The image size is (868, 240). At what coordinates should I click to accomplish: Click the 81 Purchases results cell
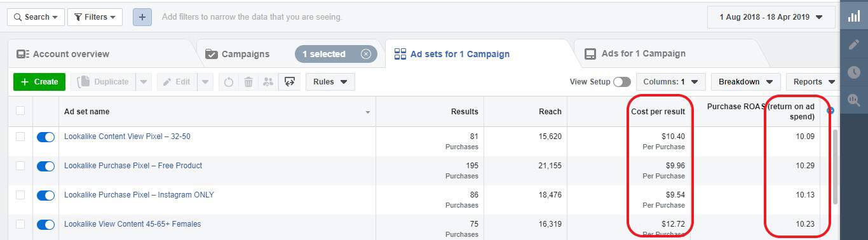(430, 142)
